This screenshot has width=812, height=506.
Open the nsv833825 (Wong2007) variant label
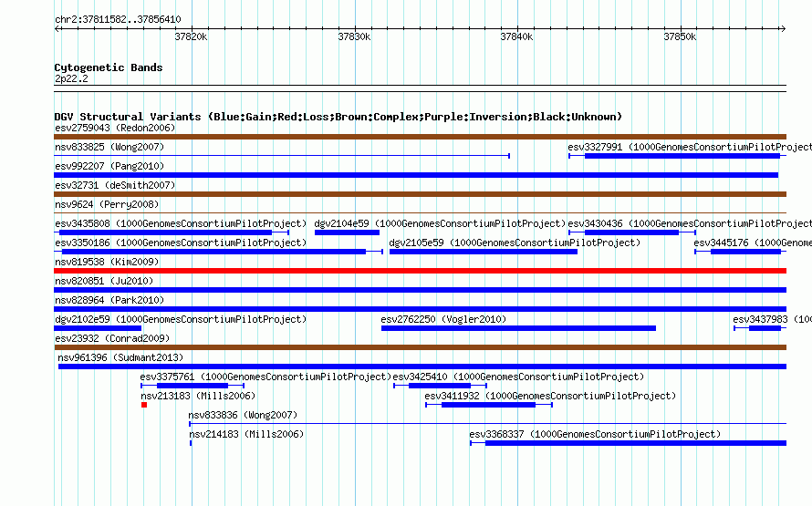tap(109, 147)
